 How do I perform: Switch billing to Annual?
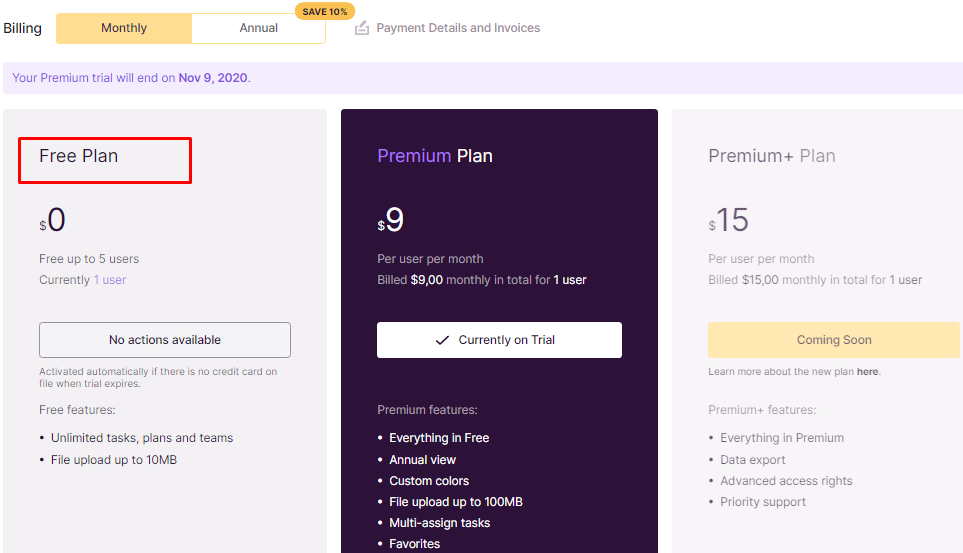(258, 28)
